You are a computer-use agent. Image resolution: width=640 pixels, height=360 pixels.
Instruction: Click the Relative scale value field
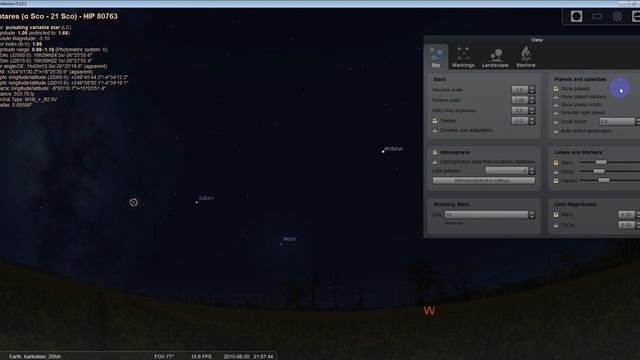[x=520, y=100]
